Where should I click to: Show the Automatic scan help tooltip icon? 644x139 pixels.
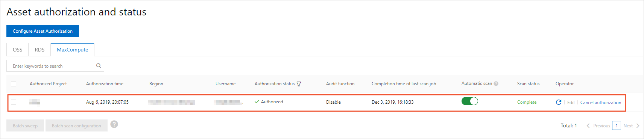496,83
